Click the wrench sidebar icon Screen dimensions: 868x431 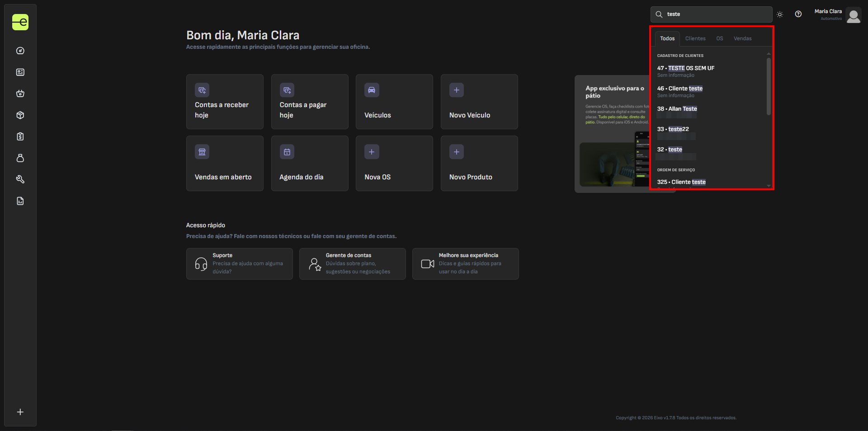[20, 179]
